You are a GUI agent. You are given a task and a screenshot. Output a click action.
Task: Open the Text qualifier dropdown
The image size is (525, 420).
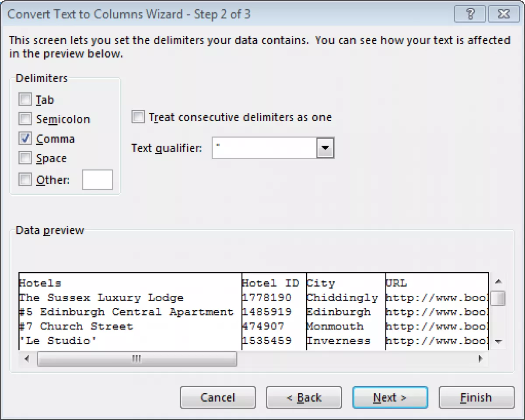click(x=325, y=148)
